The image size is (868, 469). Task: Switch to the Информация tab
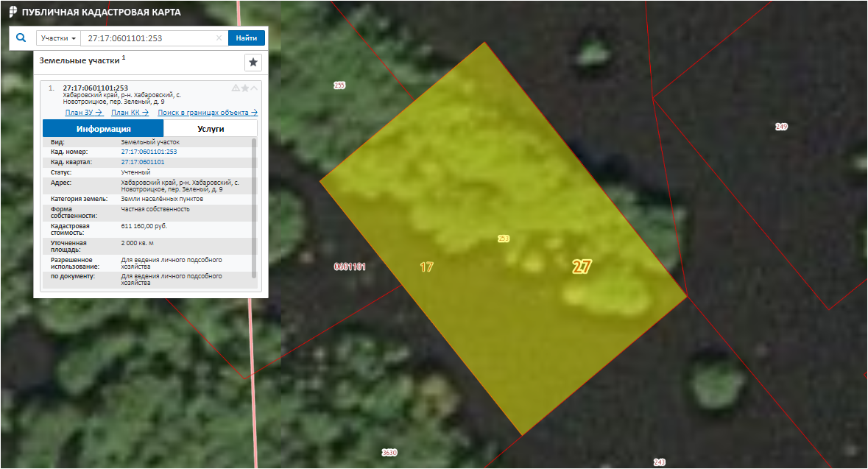(x=103, y=128)
